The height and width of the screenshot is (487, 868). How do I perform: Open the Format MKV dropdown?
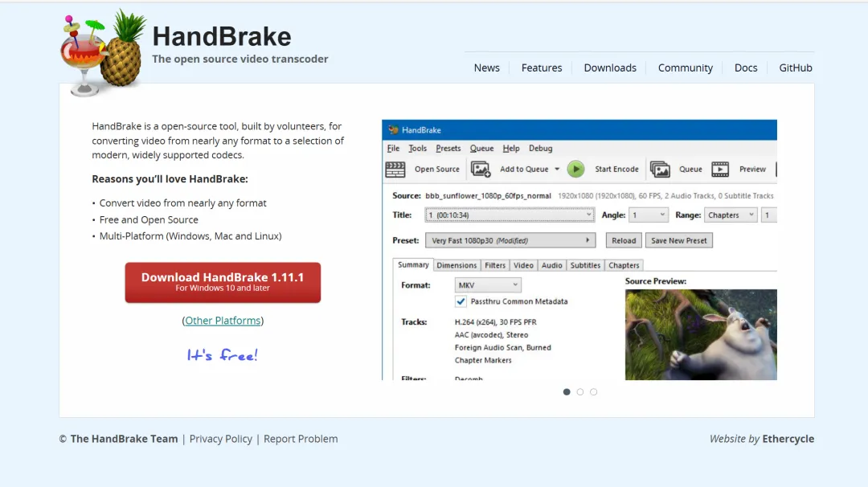pos(488,285)
